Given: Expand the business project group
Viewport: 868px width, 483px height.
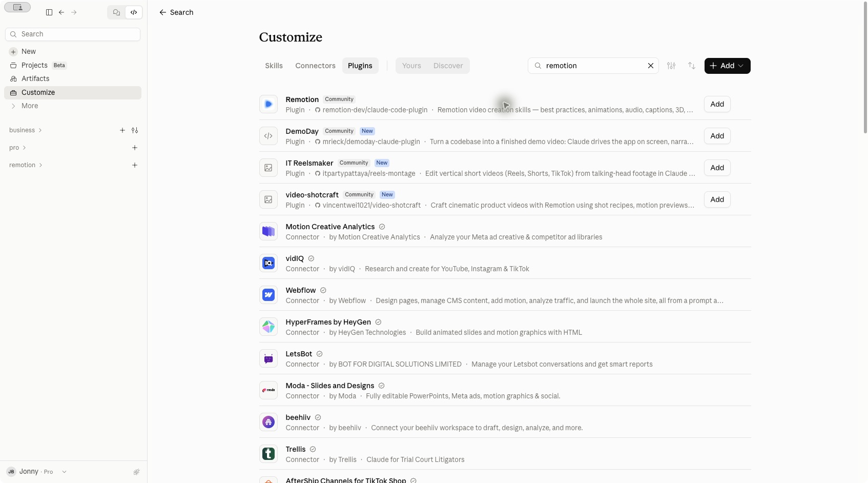Looking at the screenshot, I should 25,130.
